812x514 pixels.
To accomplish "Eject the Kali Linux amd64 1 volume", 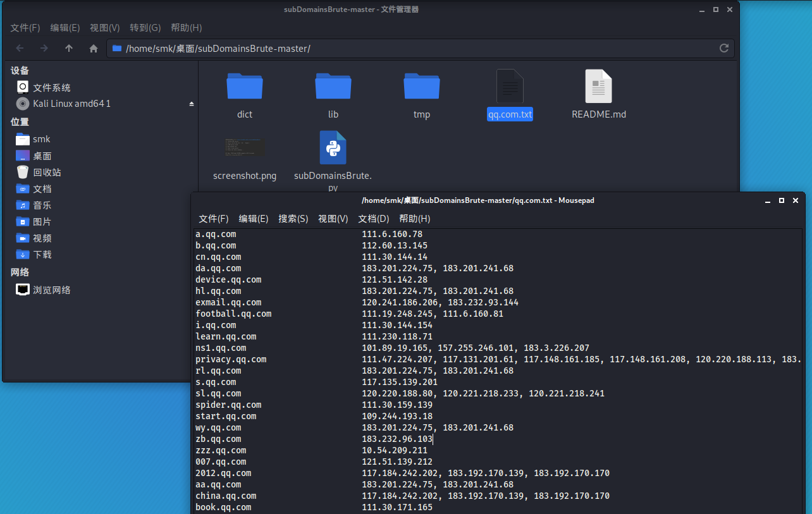I will coord(192,104).
